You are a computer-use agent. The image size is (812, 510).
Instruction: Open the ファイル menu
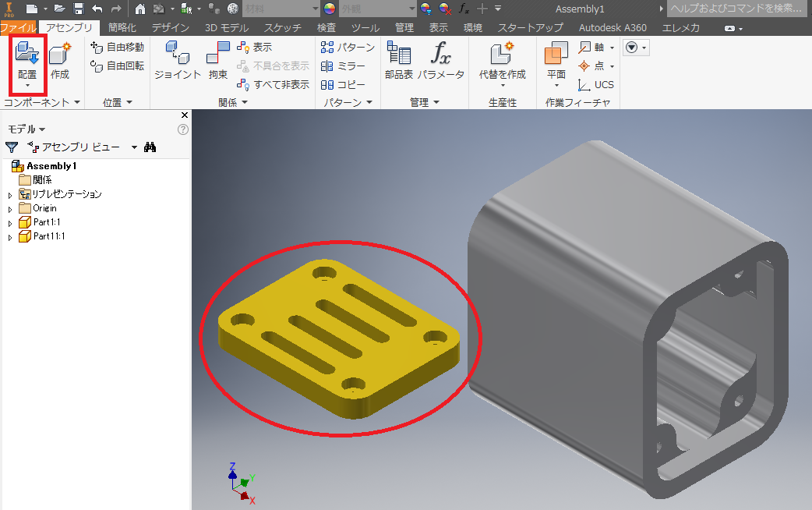pos(18,27)
